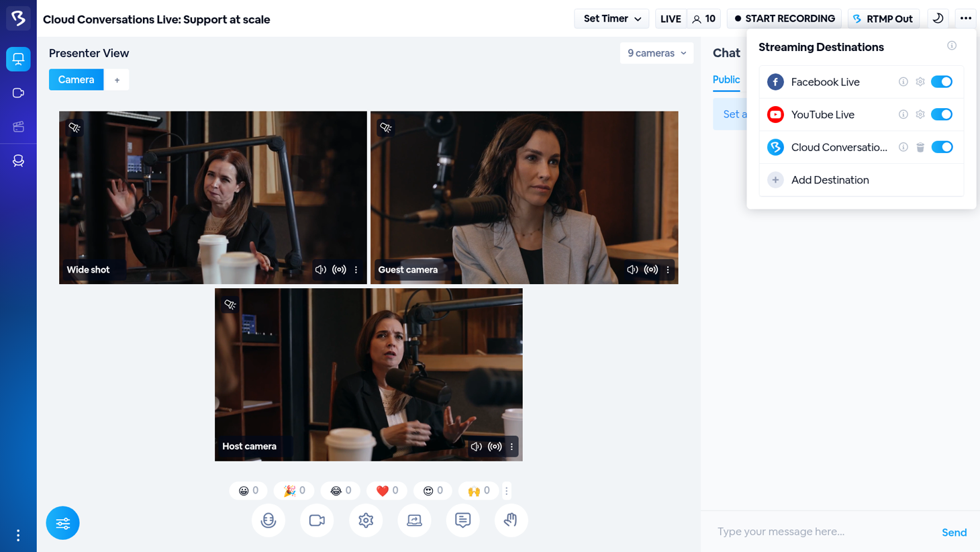Viewport: 980px width, 552px height.
Task: Click the Host camera video thumbnail
Action: [x=369, y=375]
